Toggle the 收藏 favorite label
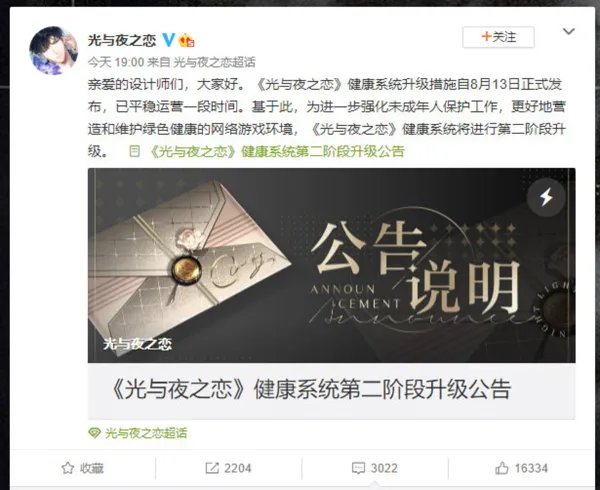Viewport: 600px width, 490px height. tap(92, 468)
